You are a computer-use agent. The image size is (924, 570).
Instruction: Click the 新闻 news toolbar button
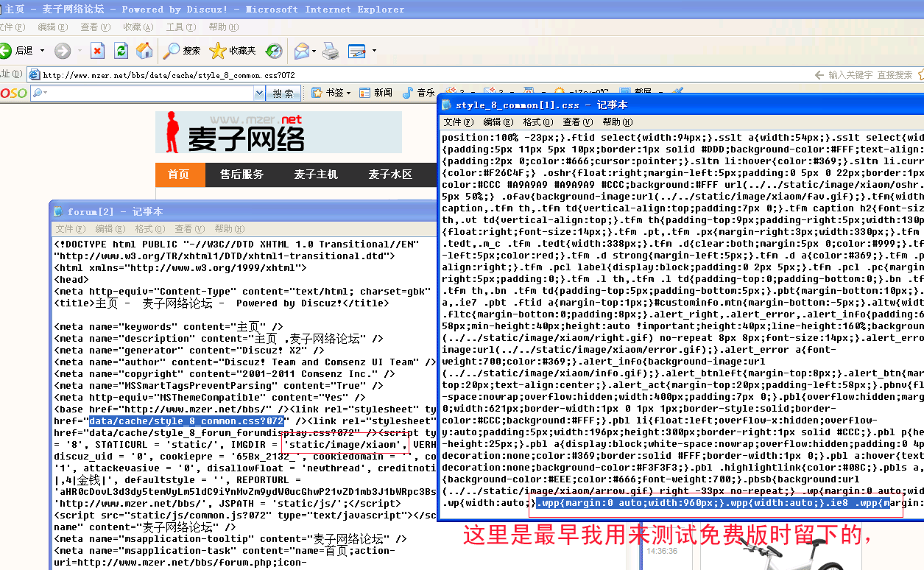[376, 93]
